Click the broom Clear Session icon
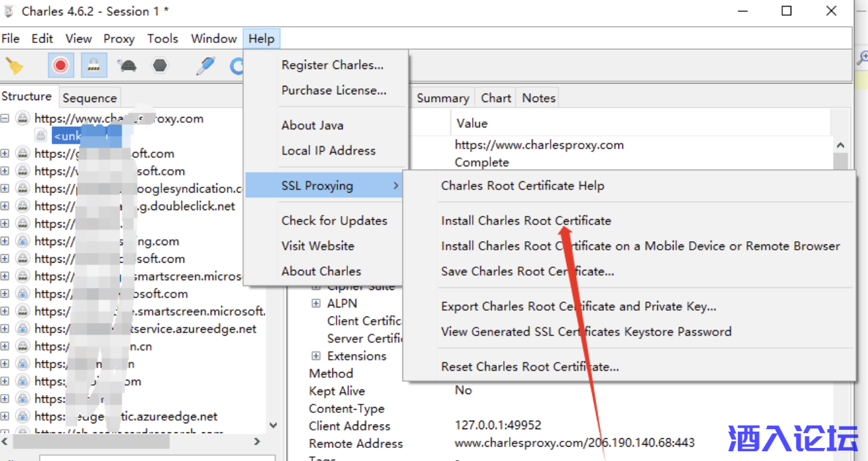This screenshot has height=461, width=868. (14, 66)
